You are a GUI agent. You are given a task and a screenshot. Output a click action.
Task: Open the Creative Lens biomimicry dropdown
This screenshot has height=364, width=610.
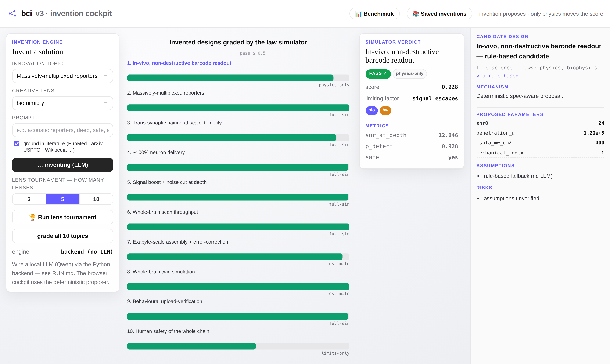coord(63,103)
